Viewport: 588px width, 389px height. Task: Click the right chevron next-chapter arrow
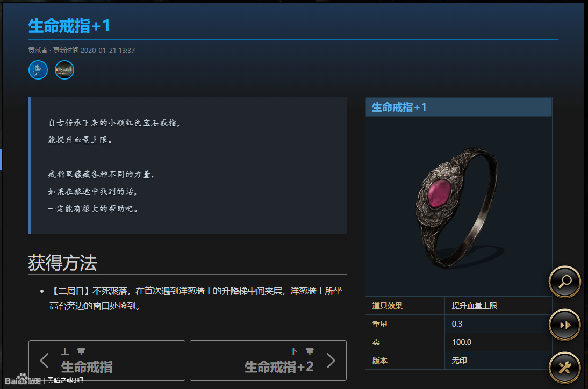pos(331,361)
